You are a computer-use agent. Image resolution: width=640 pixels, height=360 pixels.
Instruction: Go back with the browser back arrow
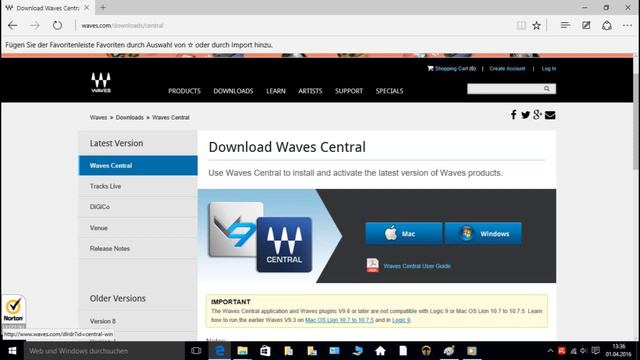tap(13, 25)
